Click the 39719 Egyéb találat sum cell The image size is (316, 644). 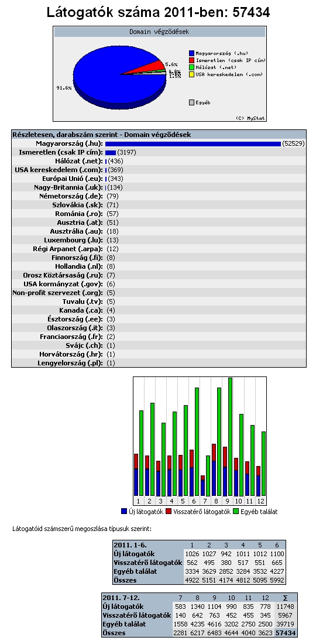click(285, 624)
